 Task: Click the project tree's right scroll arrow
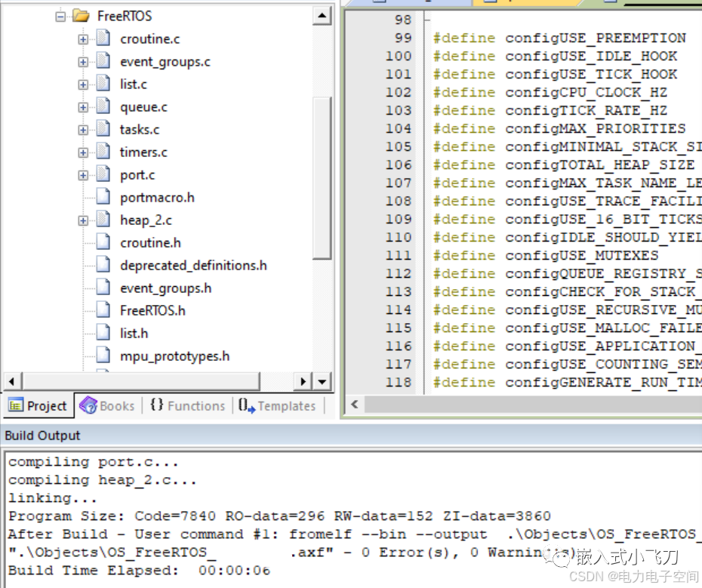click(303, 381)
